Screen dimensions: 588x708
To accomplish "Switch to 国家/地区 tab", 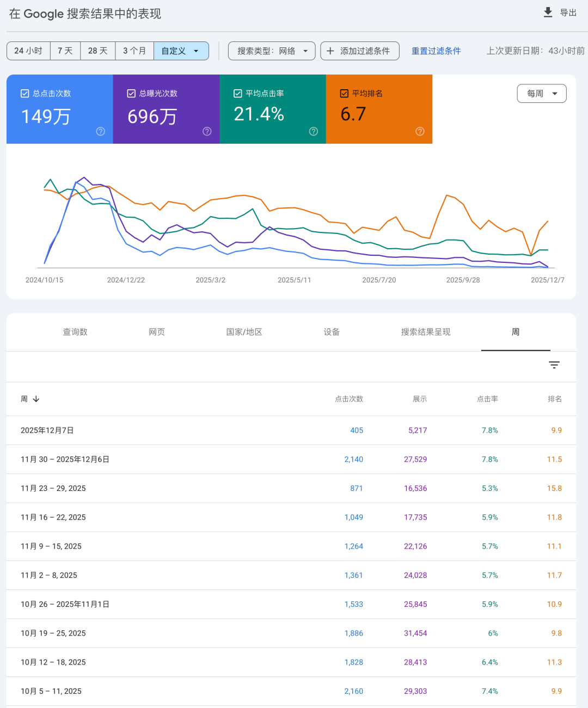I will coord(244,332).
